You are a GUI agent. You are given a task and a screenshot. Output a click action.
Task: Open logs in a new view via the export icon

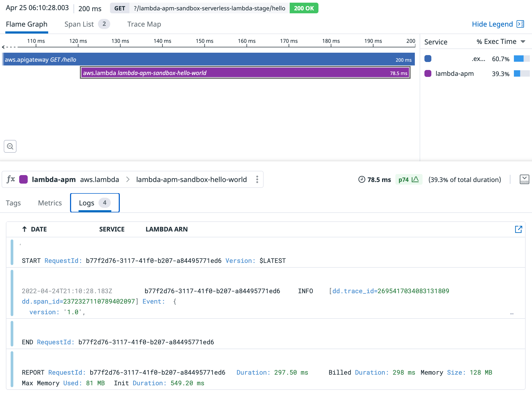point(518,229)
